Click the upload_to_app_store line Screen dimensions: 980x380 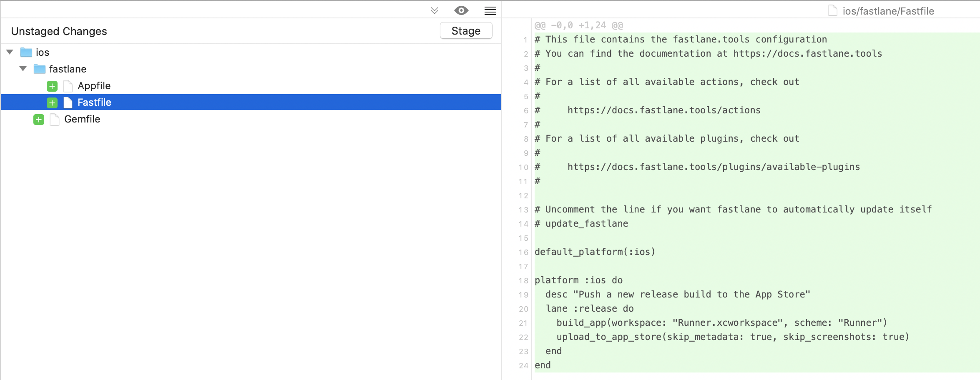tap(733, 337)
